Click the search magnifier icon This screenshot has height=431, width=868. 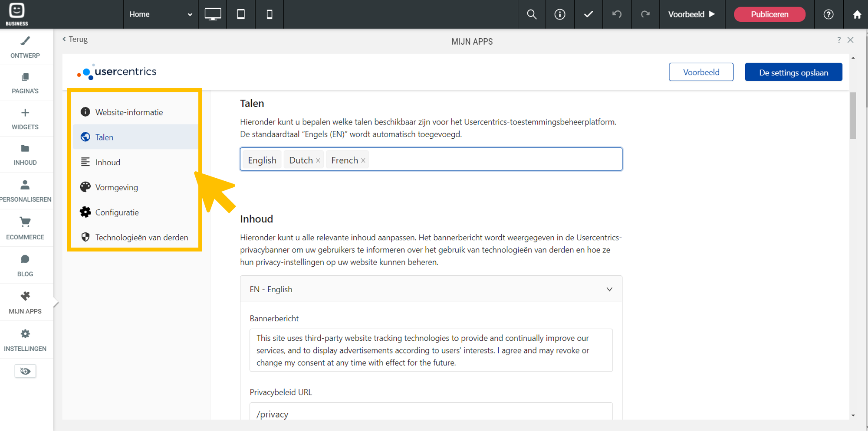coord(532,14)
